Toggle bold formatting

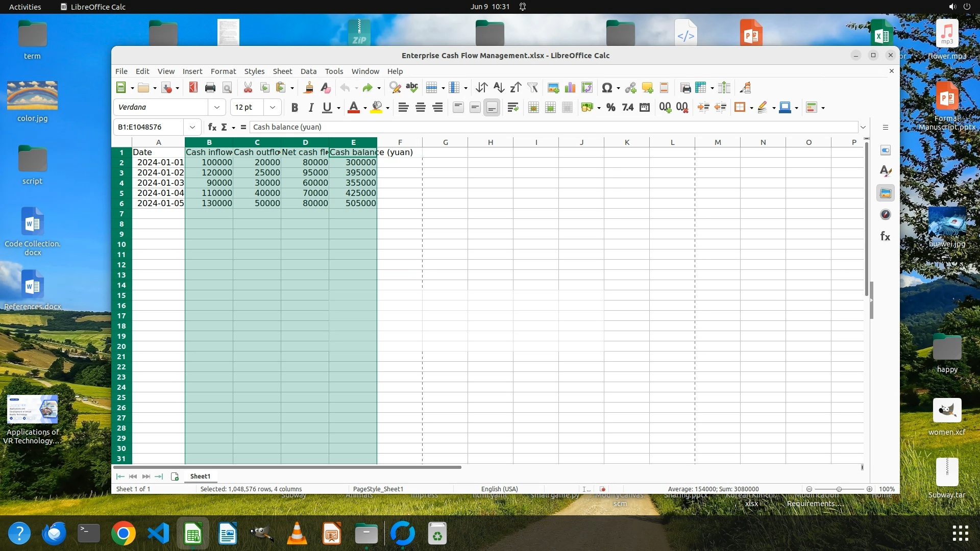click(x=295, y=107)
